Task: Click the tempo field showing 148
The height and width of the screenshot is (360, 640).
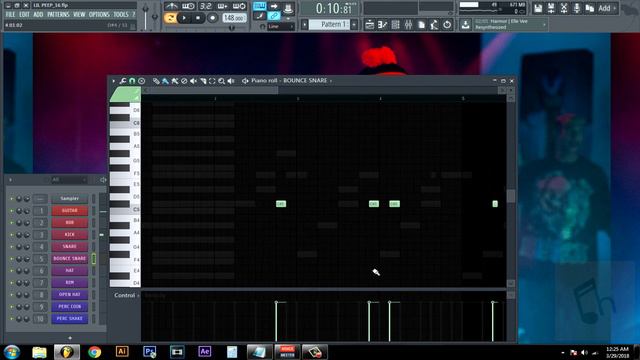Action: click(x=234, y=18)
